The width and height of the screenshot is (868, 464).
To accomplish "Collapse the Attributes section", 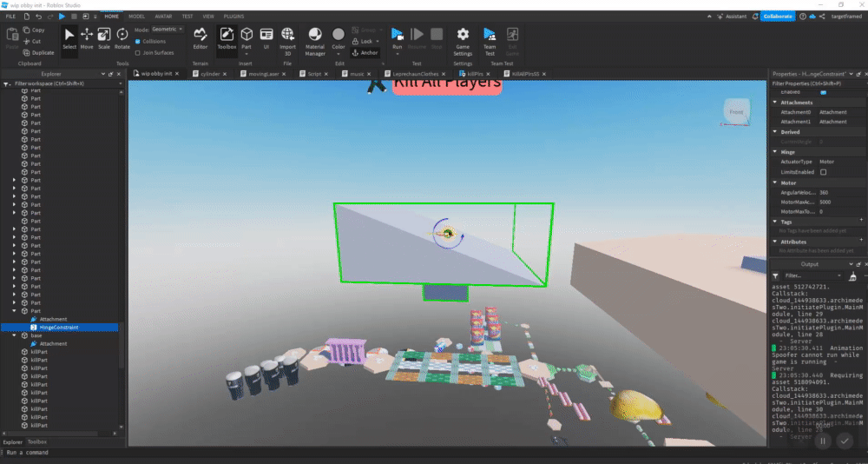I will pyautogui.click(x=774, y=242).
